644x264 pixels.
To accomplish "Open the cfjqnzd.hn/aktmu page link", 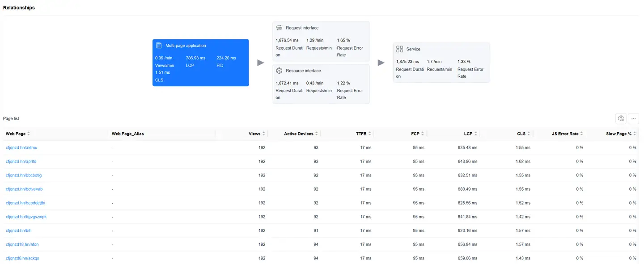I will pyautogui.click(x=21, y=147).
